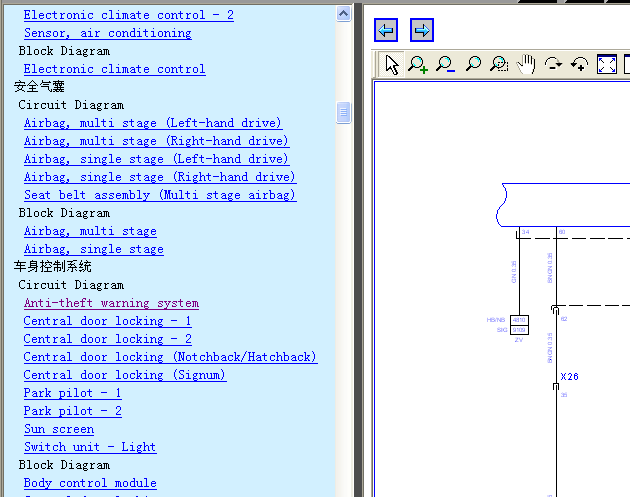
Task: Select the zoom to selection area tool
Action: [499, 64]
